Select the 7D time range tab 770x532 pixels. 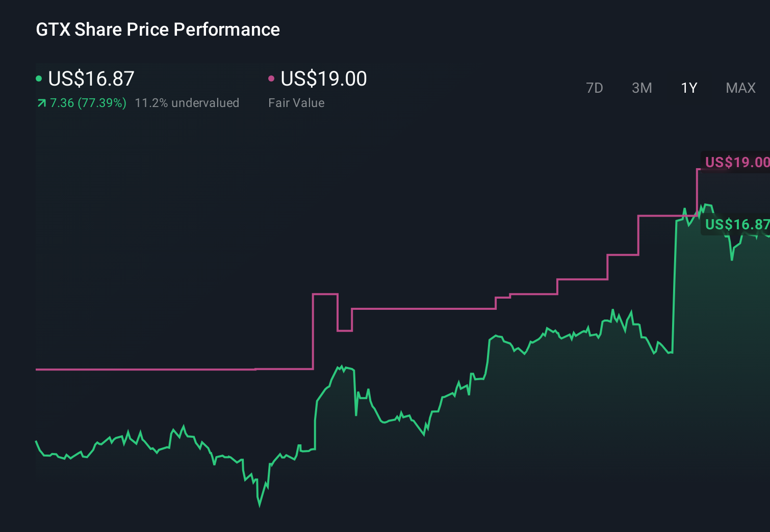coord(595,88)
